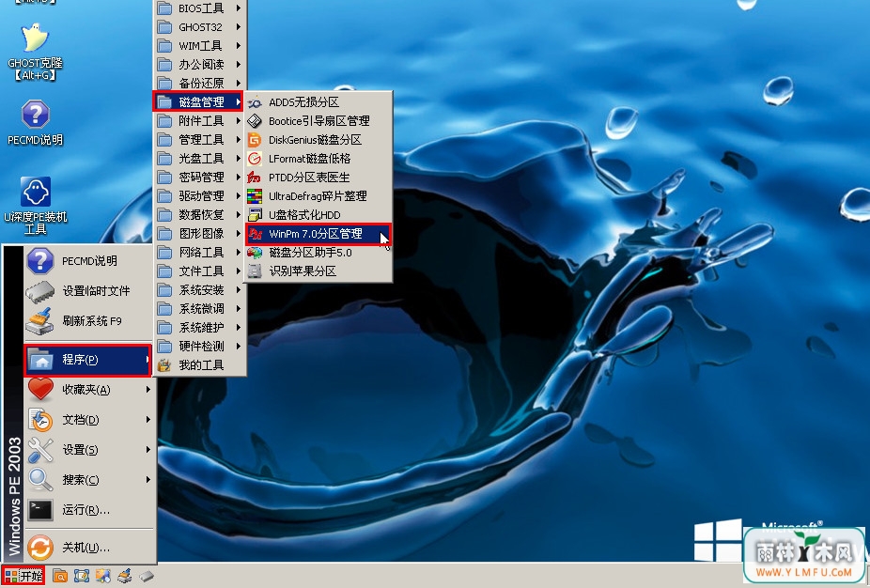The height and width of the screenshot is (588, 870).
Task: Open U深度PE装机工具 desktop shortcut
Action: pyautogui.click(x=35, y=206)
